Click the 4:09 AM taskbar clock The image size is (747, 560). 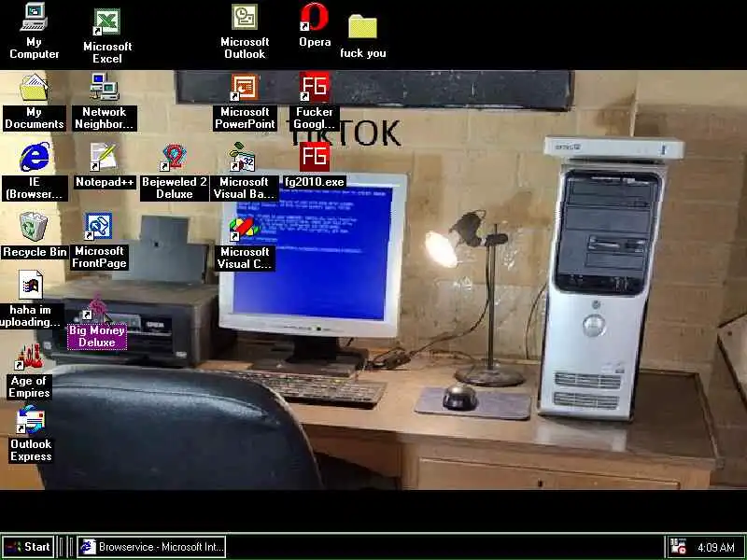pos(715,548)
